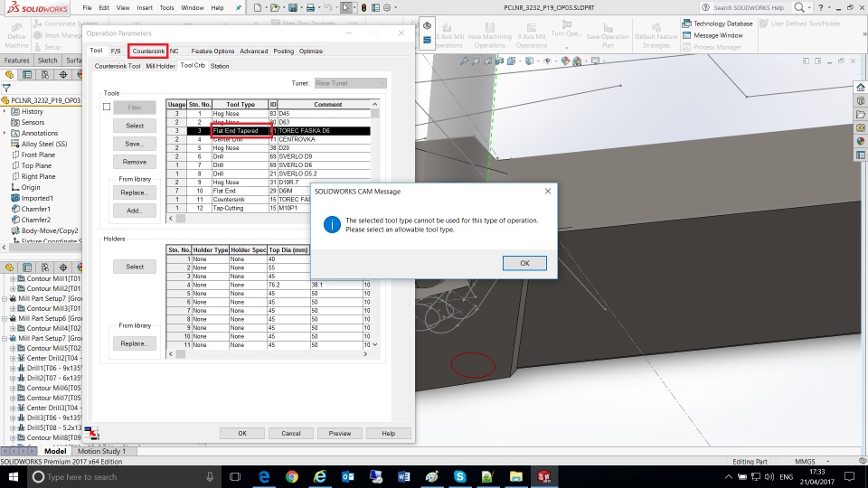Open the Turn Operations dropdown arrow
Image resolution: width=868 pixels, height=488 pixels.
(x=566, y=47)
